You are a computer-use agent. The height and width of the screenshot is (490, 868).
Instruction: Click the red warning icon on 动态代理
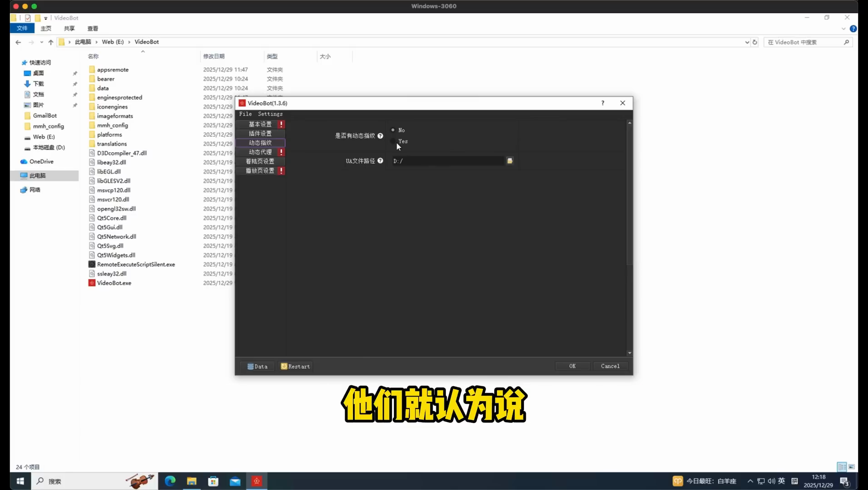(x=281, y=152)
